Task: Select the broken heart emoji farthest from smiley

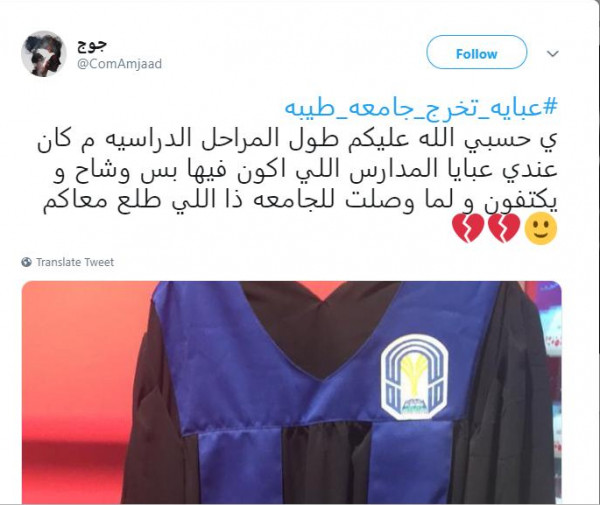Action: pos(468,228)
